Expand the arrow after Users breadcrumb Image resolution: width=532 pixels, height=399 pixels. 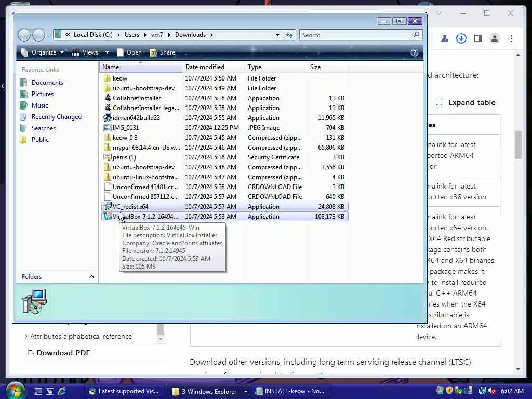(x=145, y=35)
